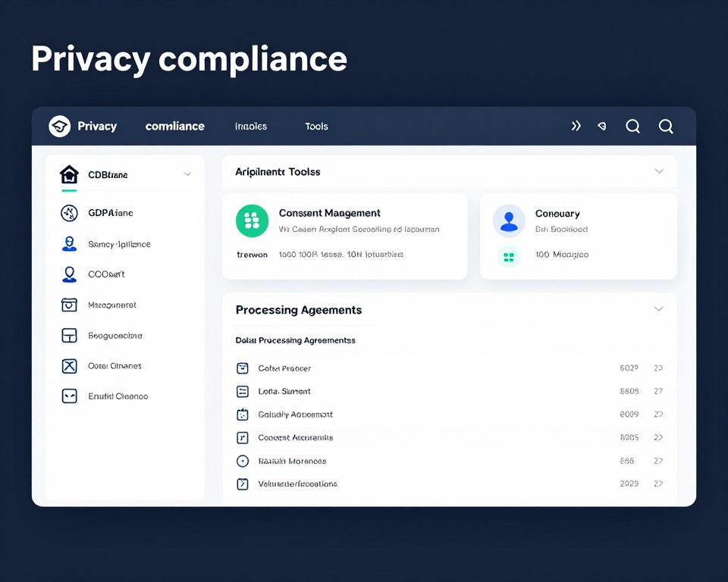
Task: Click the crossed-box icon beside Ooter Otnanes
Action: (69, 366)
